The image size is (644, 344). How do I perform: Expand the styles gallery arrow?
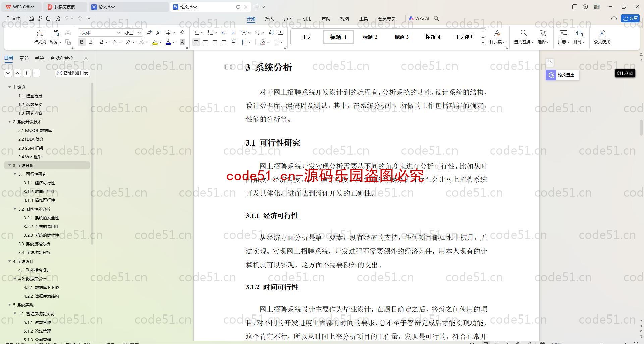(x=483, y=42)
